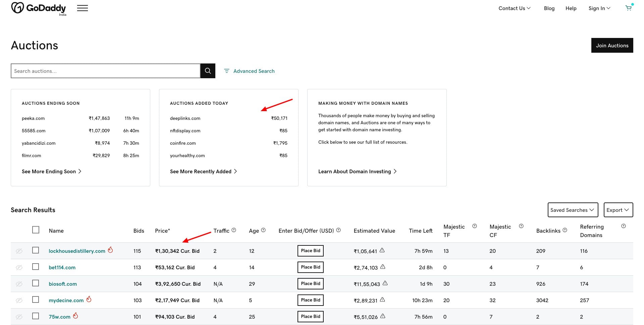
Task: Click warning icon beside lockhousedistillery.com estimated value
Action: [x=382, y=250]
